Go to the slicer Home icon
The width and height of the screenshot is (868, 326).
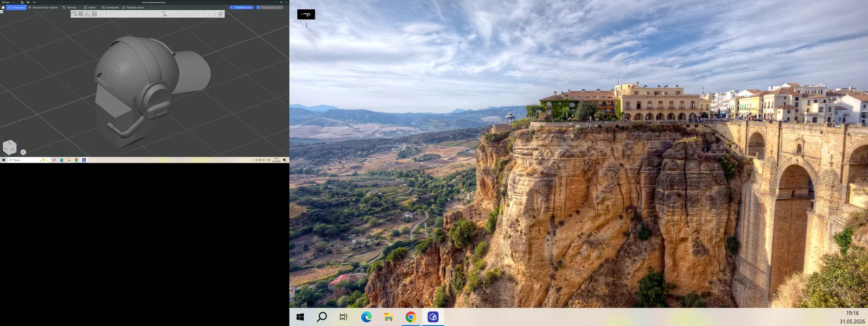click(x=3, y=8)
